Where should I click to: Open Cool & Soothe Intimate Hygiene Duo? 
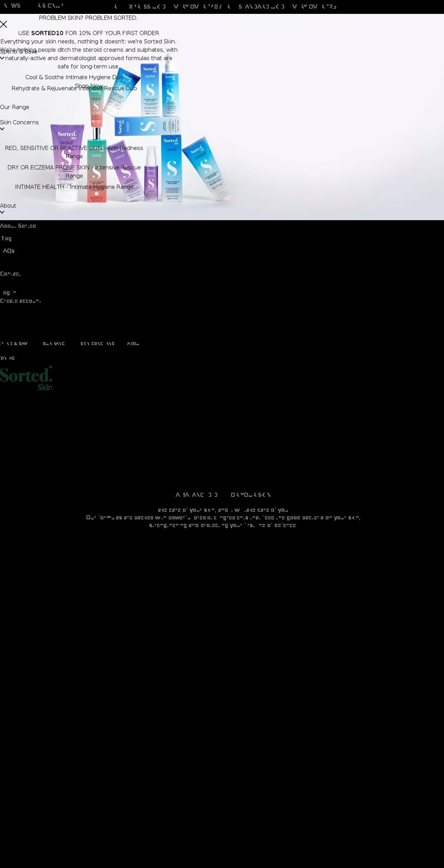click(x=74, y=77)
